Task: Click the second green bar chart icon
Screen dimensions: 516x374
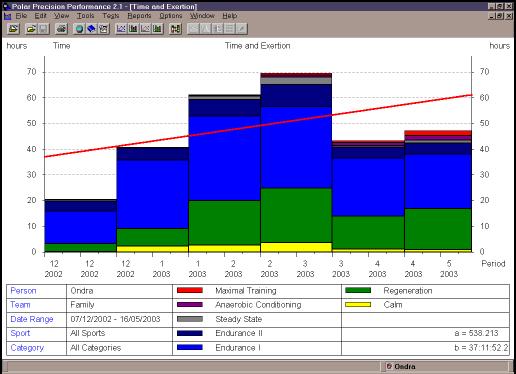Action: [157, 29]
